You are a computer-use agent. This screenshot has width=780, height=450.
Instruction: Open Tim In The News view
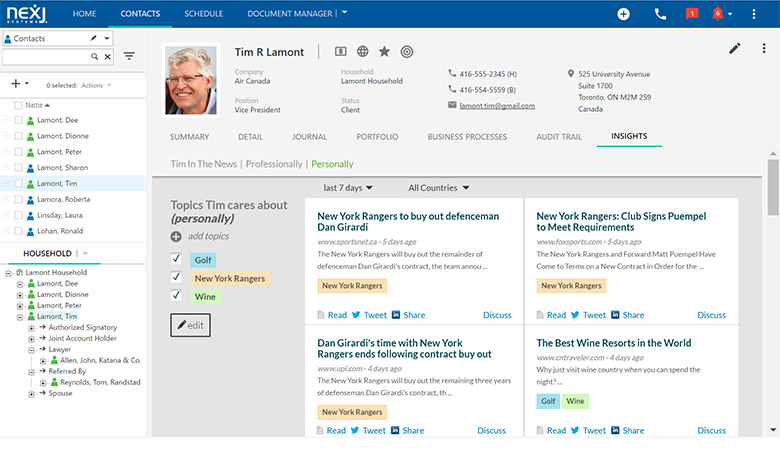[x=203, y=164]
